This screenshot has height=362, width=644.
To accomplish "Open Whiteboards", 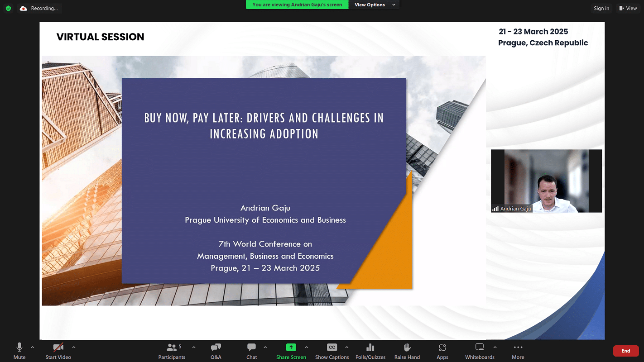I will coord(480,351).
